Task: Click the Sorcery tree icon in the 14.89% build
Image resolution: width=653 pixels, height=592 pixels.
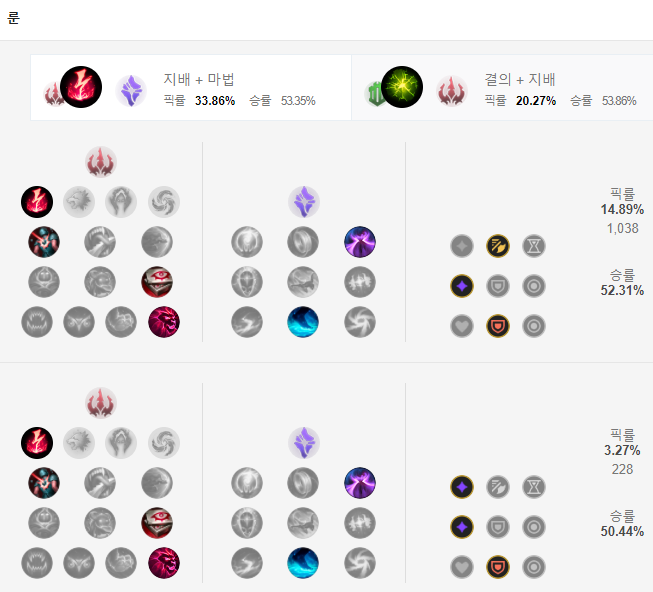Action: point(304,202)
